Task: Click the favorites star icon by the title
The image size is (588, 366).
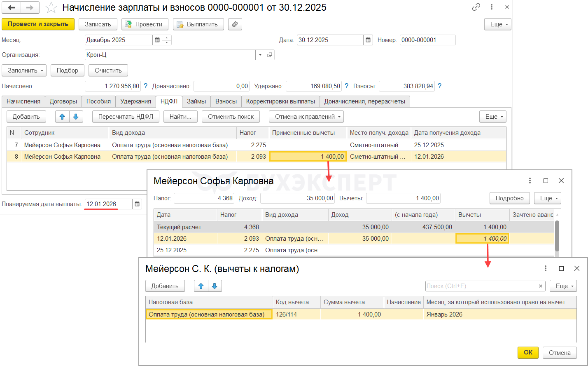Action: 51,7
